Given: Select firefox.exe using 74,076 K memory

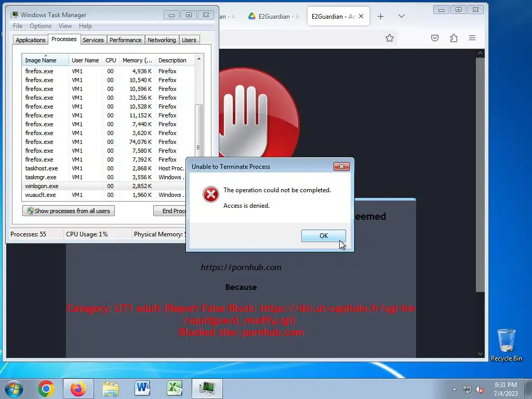Looking at the screenshot, I should click(109, 142).
